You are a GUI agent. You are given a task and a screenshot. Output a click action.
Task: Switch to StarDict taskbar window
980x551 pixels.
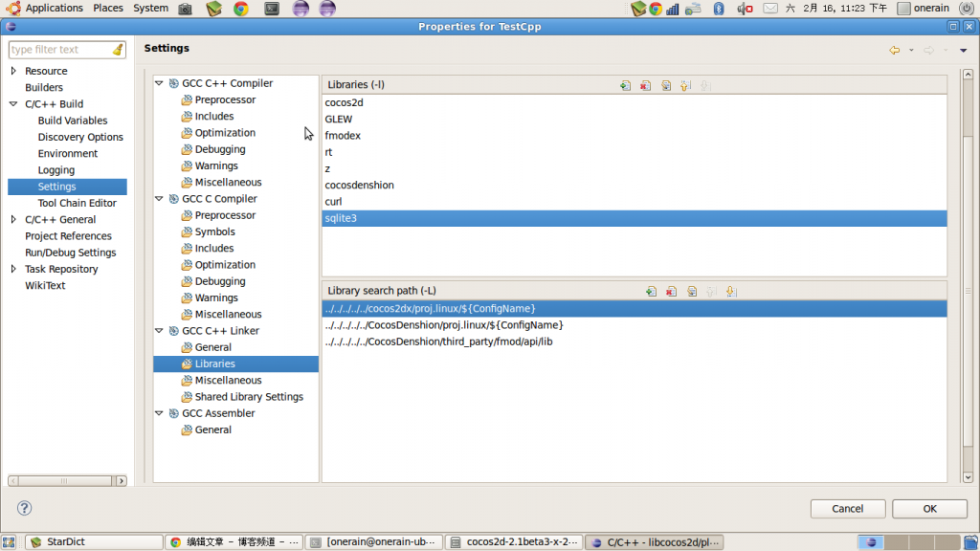coord(94,541)
